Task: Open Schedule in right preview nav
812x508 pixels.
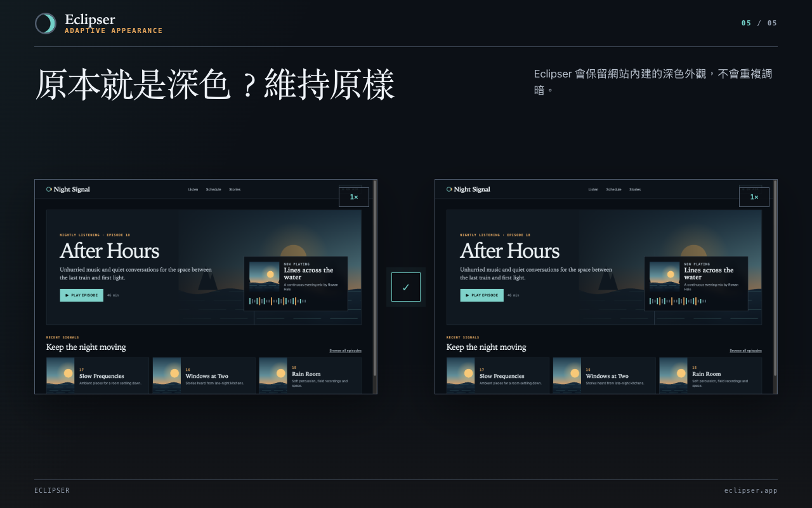Action: tap(613, 189)
